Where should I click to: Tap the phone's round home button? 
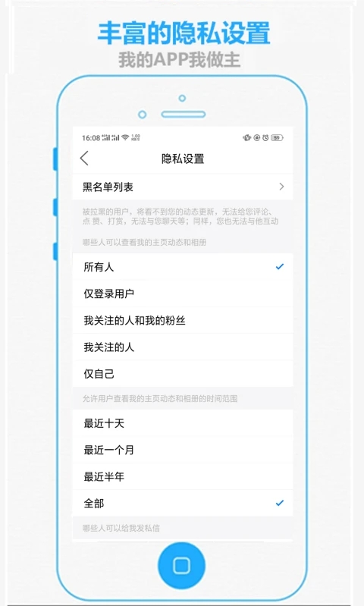pyautogui.click(x=181, y=565)
